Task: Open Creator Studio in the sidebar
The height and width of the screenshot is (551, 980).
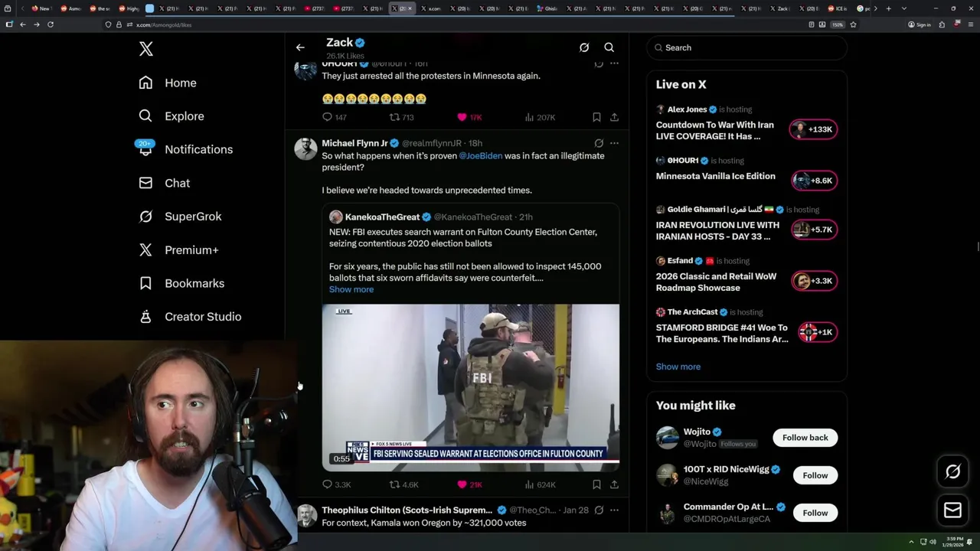Action: pyautogui.click(x=190, y=317)
